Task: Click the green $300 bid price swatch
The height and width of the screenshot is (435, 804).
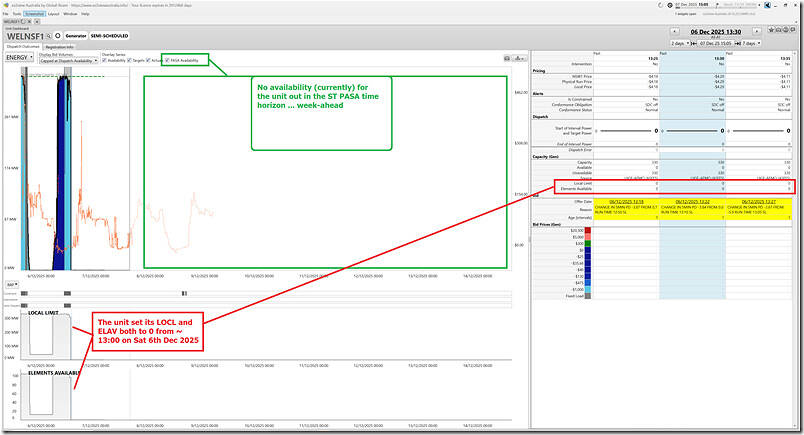Action: (588, 244)
